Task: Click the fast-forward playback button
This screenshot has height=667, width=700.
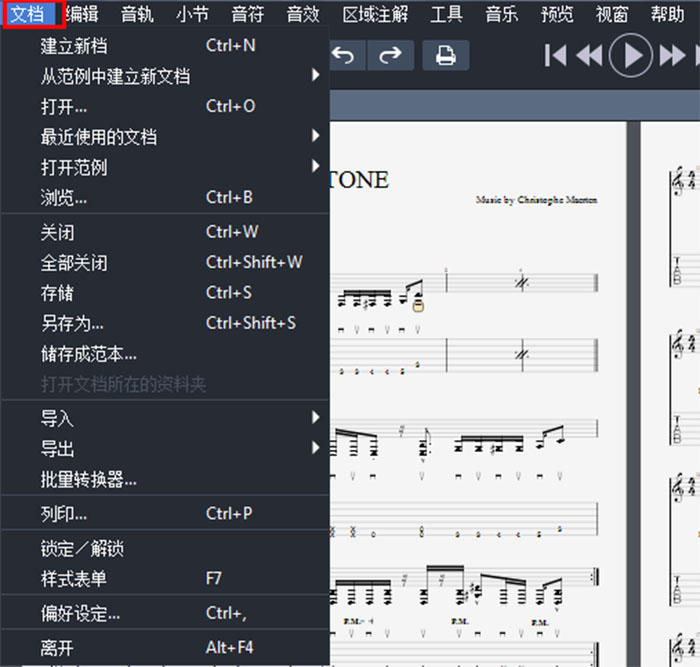Action: pos(672,56)
